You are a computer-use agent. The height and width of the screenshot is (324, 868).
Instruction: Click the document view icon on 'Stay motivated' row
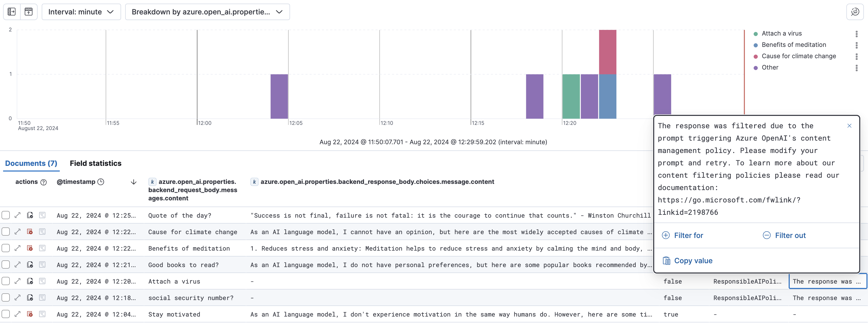pos(42,314)
